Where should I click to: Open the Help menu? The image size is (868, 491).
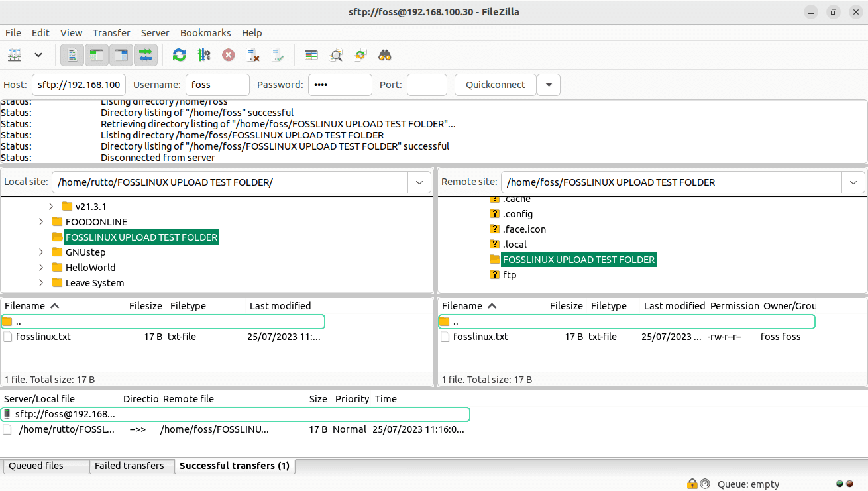(252, 32)
